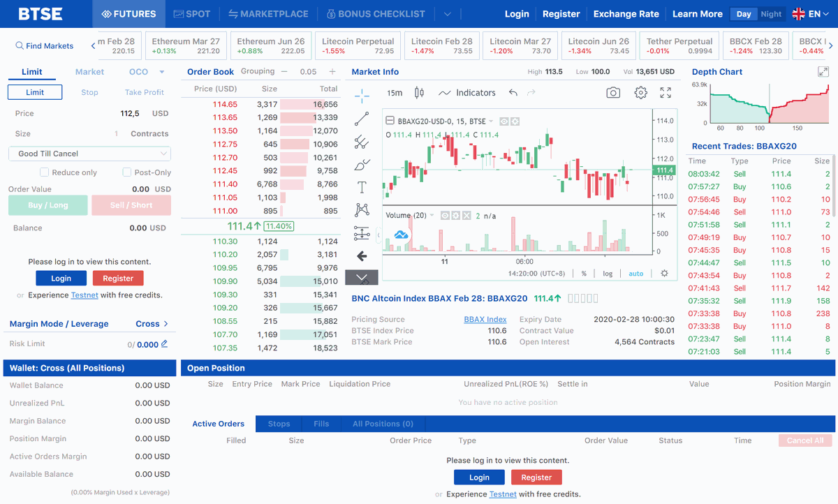838x504 pixels.
Task: Open the language selector EN flag
Action: 810,14
